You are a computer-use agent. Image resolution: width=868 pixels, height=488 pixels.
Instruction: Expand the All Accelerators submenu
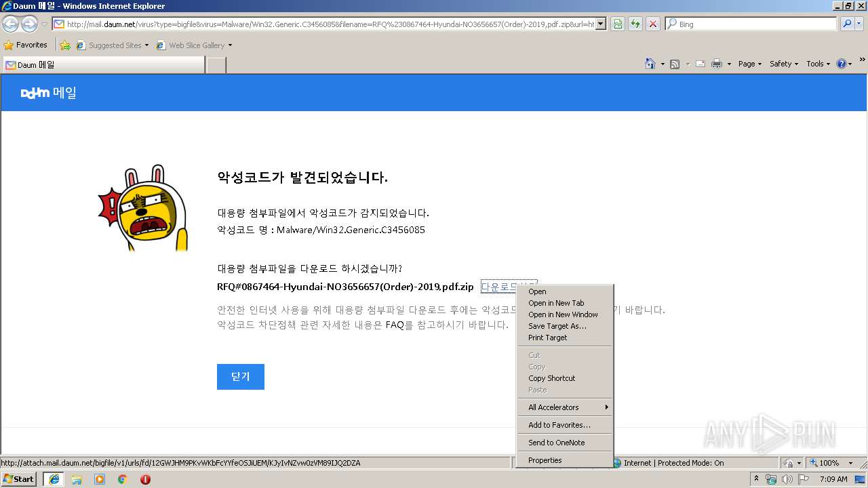click(x=564, y=407)
